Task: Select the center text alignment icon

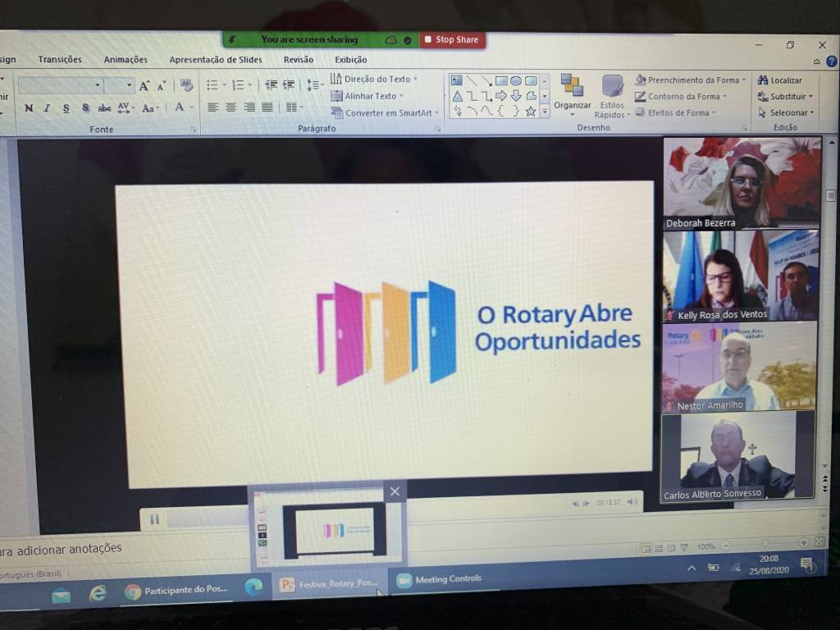Action: tap(231, 107)
